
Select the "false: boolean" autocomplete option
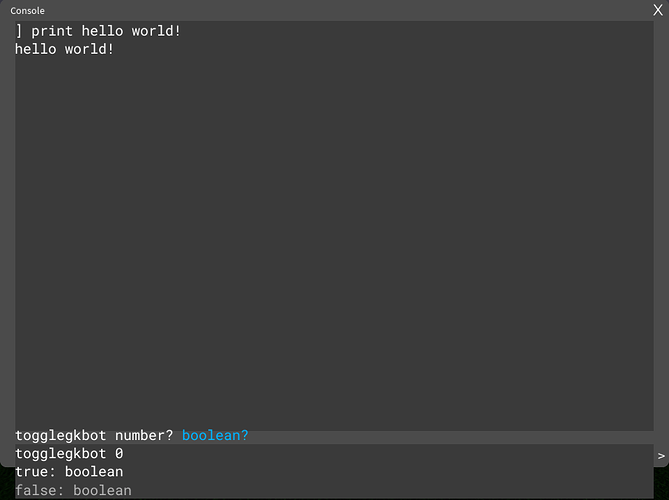[x=73, y=490]
